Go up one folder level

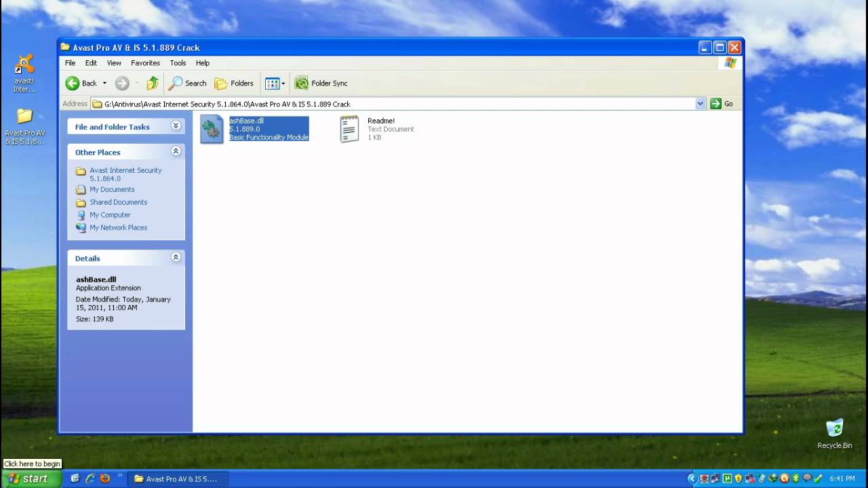tap(153, 83)
